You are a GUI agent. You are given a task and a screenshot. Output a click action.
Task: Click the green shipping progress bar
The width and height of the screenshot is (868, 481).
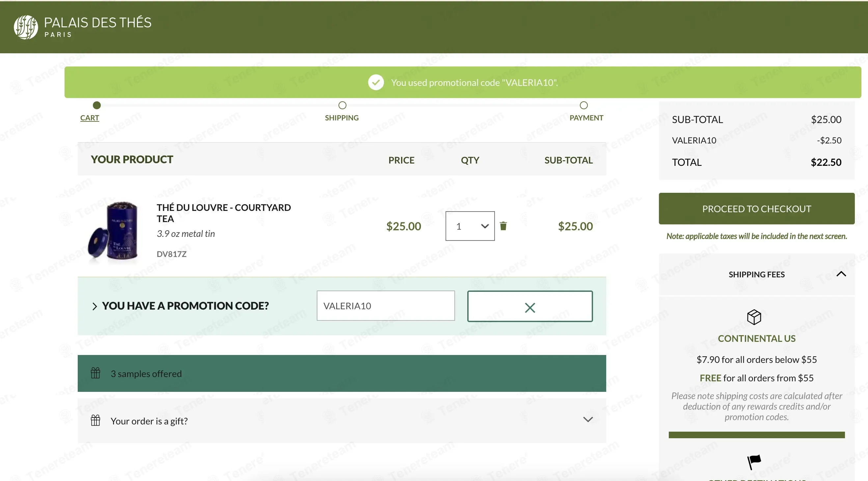tap(756, 435)
